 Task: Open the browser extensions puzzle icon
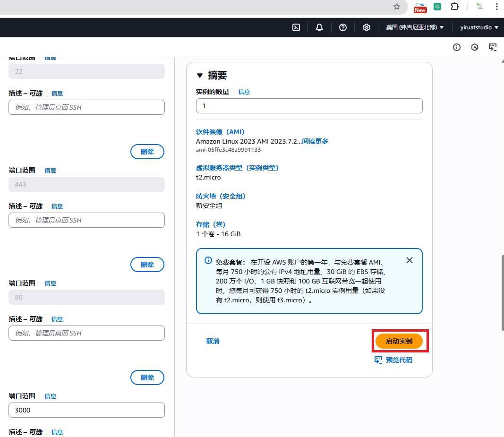[x=454, y=7]
